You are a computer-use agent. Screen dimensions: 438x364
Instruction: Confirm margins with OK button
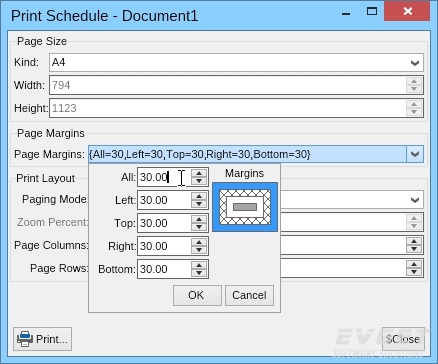[197, 295]
